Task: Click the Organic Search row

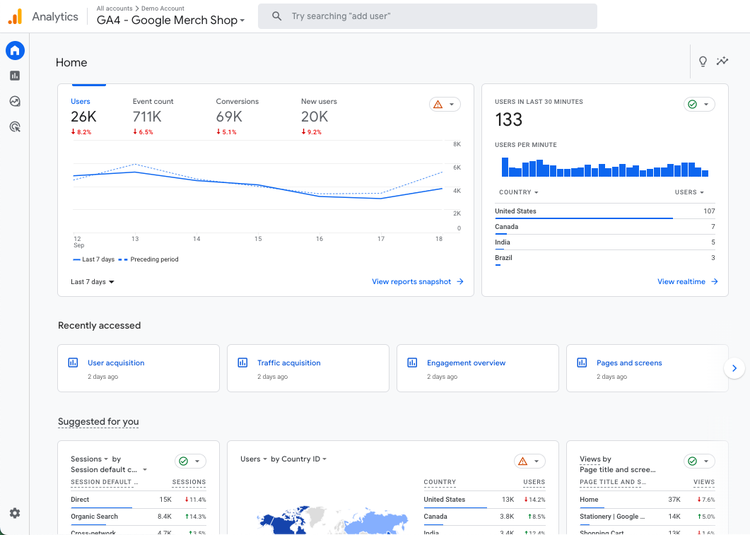Action: point(138,517)
